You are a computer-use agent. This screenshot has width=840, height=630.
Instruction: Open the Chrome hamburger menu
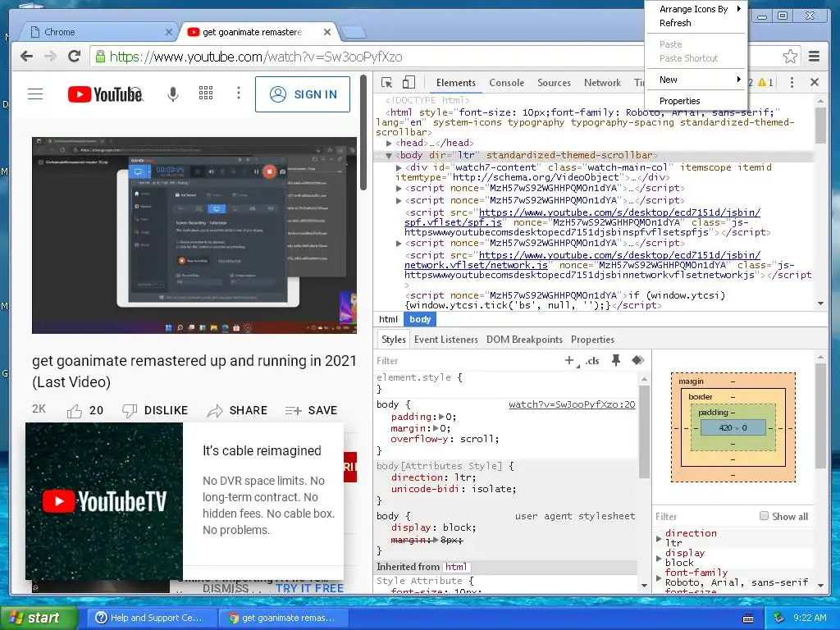click(815, 57)
